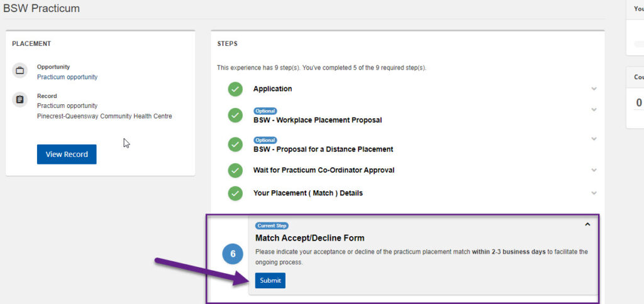Expand the Distance Placement proposal chevron
Viewport: 644px width, 304px height.
(594, 139)
